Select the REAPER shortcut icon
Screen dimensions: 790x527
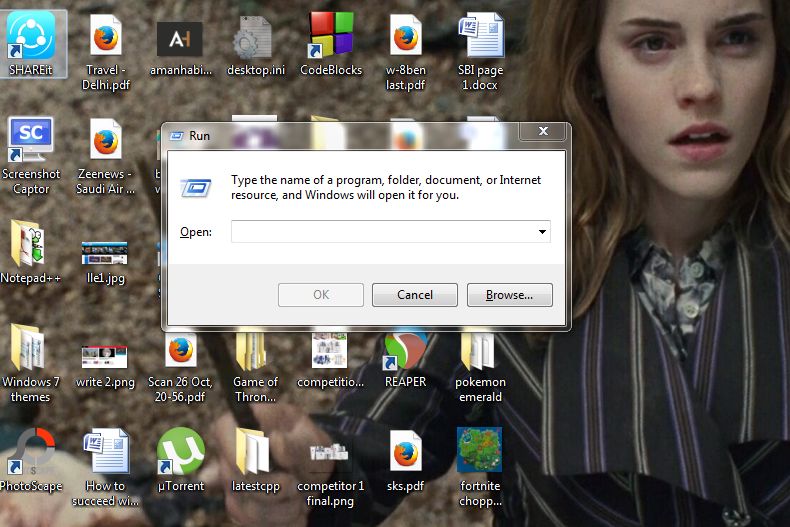[x=406, y=361]
